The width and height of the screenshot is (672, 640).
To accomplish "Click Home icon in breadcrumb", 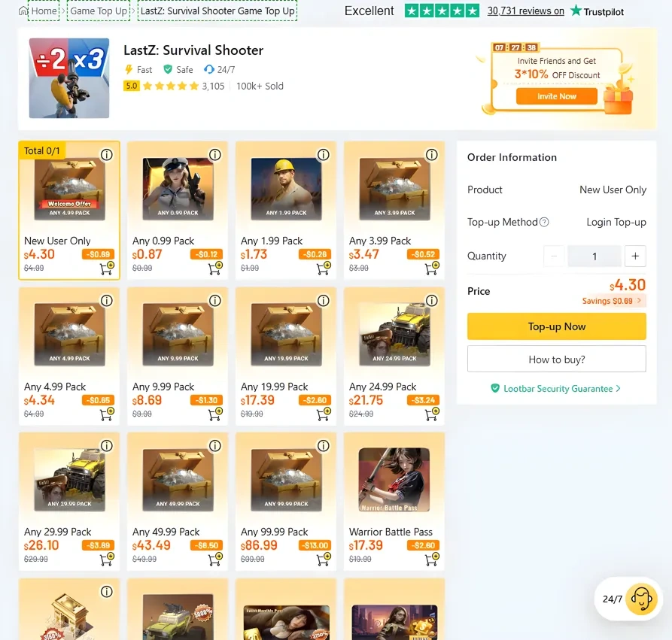I will (x=23, y=11).
